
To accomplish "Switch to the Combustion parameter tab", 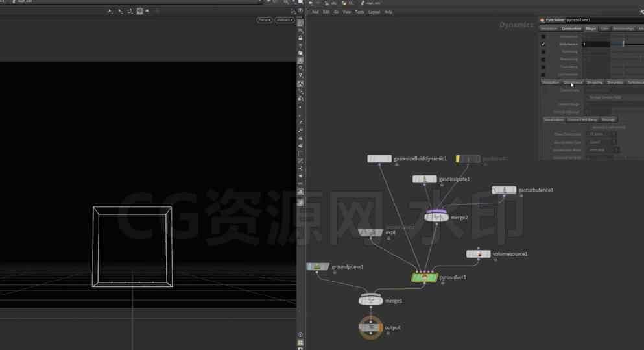I will (571, 29).
